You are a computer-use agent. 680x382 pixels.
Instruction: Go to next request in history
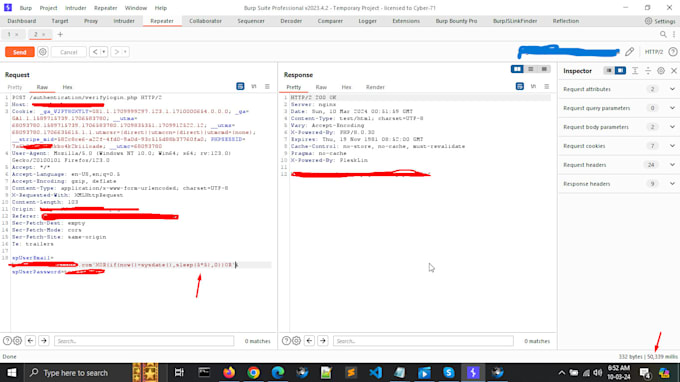tap(116, 52)
